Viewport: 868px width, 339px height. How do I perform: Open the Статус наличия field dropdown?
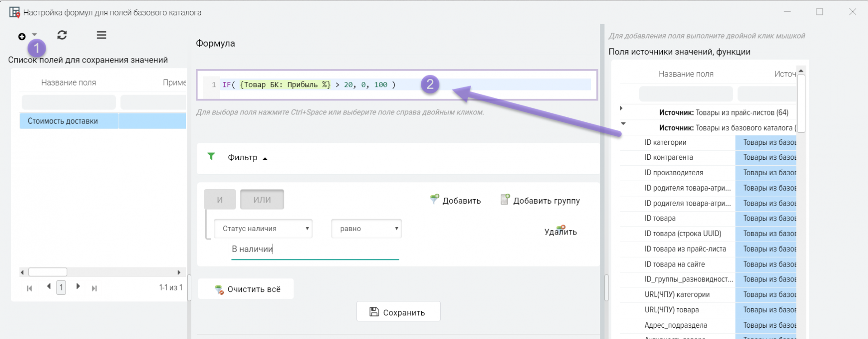coord(263,229)
